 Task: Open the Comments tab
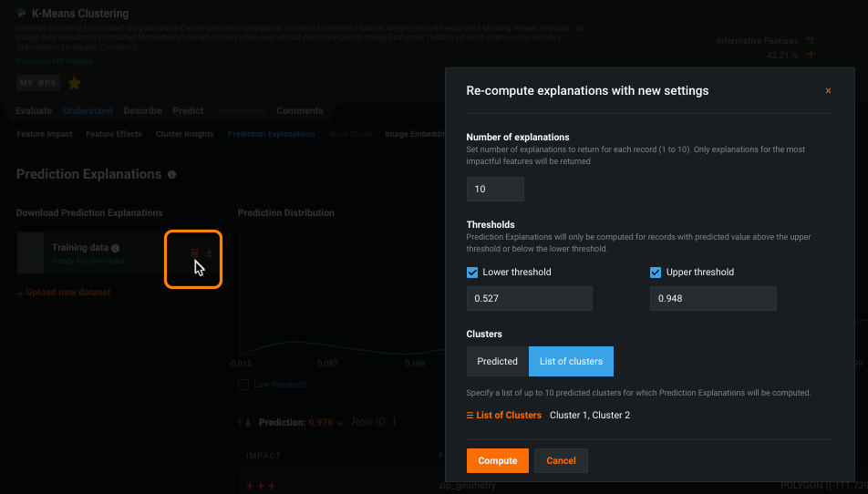click(x=299, y=110)
